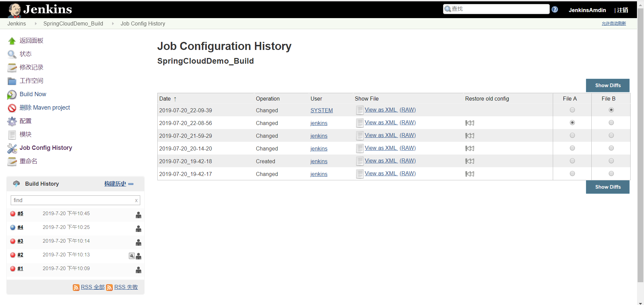Open the 状态 sidebar item
Screen dimensions: 644x305
pyautogui.click(x=25, y=54)
